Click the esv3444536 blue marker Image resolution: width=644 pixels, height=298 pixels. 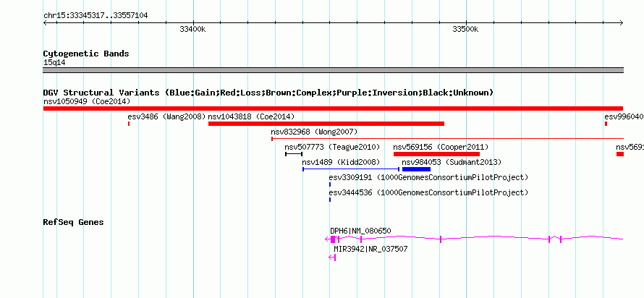(x=330, y=200)
